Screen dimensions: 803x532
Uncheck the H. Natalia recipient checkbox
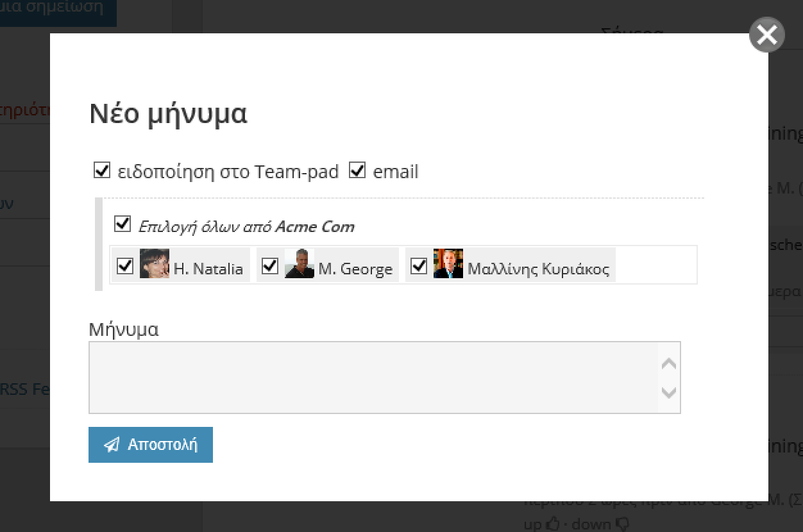pyautogui.click(x=125, y=265)
